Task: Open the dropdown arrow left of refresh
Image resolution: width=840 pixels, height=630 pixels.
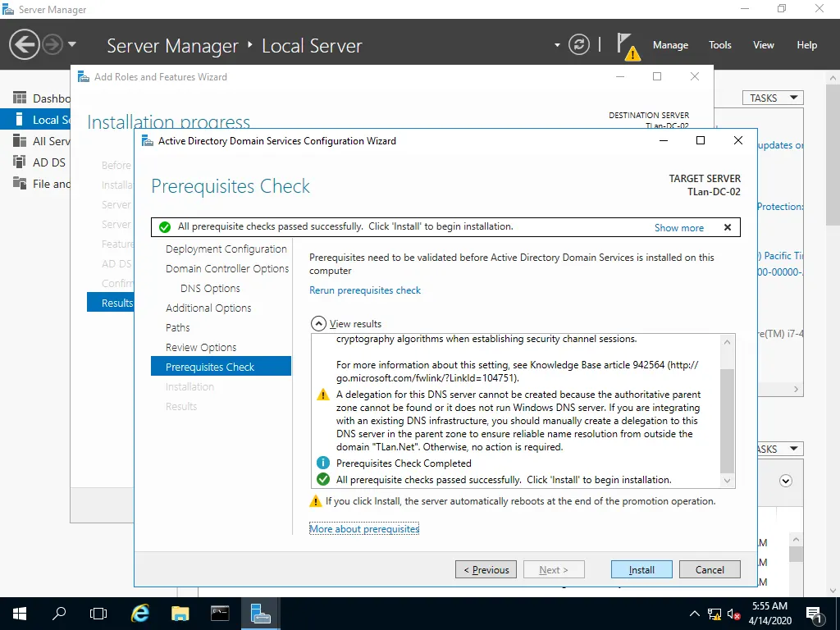Action: [557, 45]
